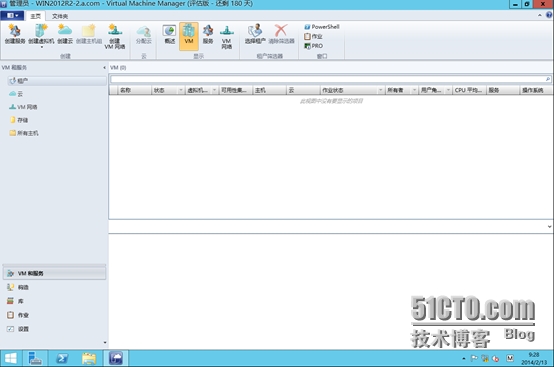554x367 pixels.
Task: Launch PowerShell from the taskbar
Action: tap(62, 359)
